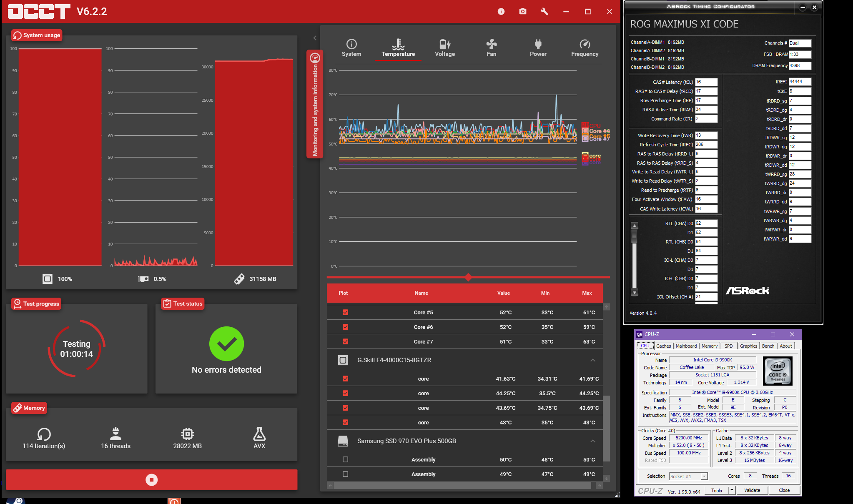
Task: Open Memory tab in CPU-Z
Action: tap(710, 346)
